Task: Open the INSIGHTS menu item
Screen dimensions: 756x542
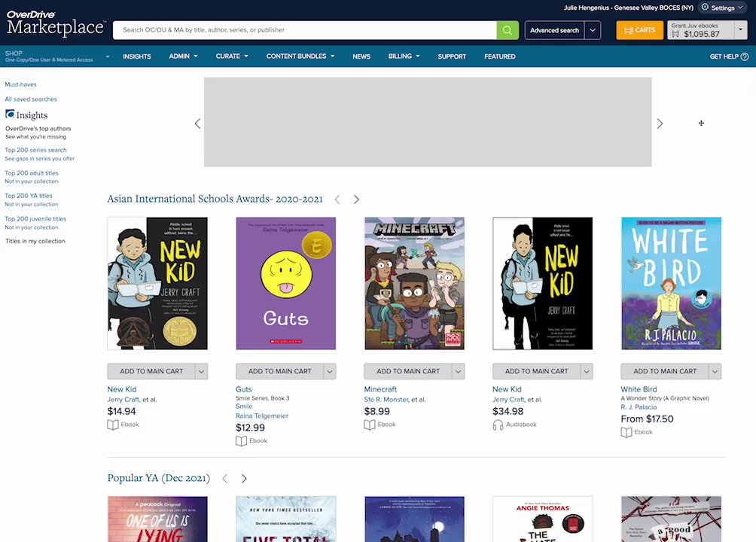Action: tap(137, 56)
